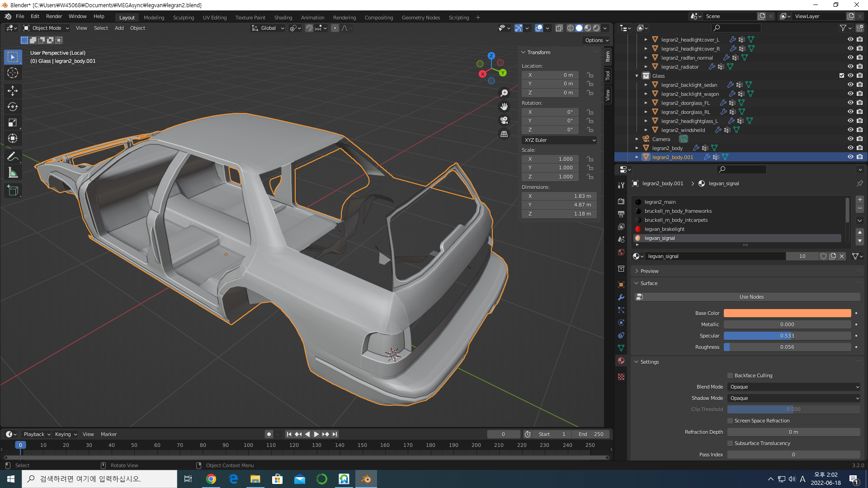Open the XYZ Euler rotation mode dropdown
The height and width of the screenshot is (488, 868).
tap(559, 140)
